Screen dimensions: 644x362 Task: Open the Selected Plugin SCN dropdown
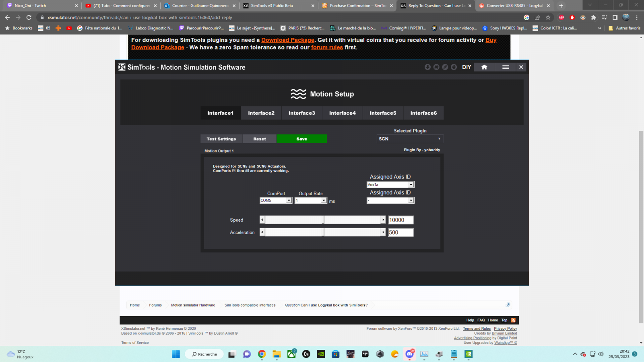point(410,139)
